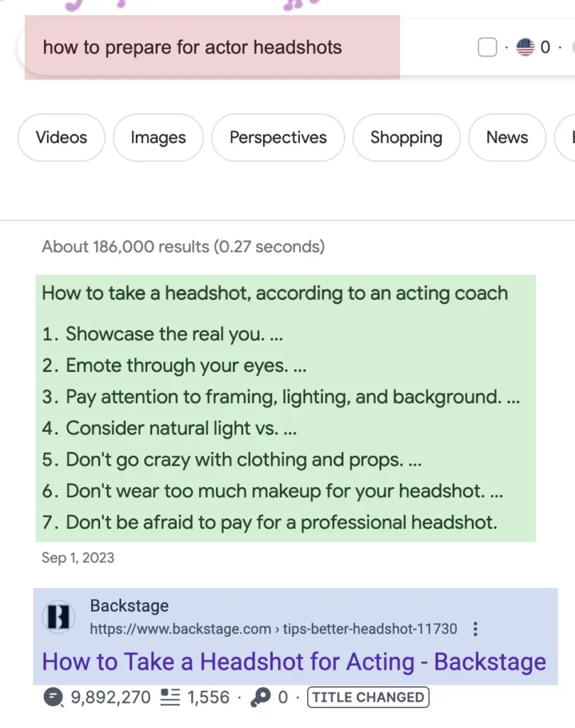Click the Backstage favicon logo
This screenshot has width=575, height=728.
point(58,617)
